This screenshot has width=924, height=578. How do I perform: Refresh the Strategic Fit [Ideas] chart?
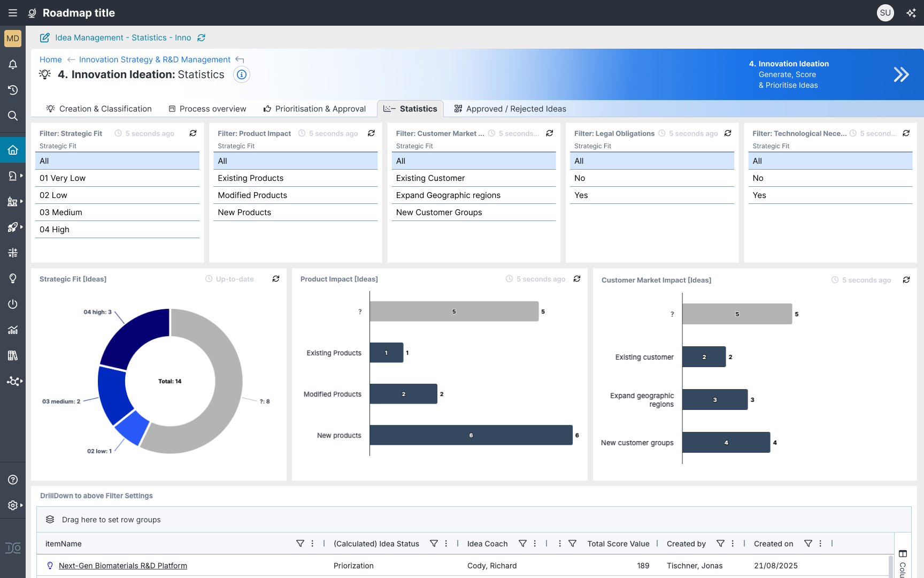[x=276, y=279]
